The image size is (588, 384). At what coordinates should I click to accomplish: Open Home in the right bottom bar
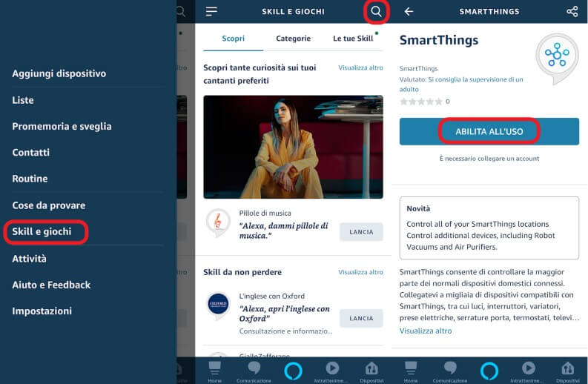(x=411, y=372)
